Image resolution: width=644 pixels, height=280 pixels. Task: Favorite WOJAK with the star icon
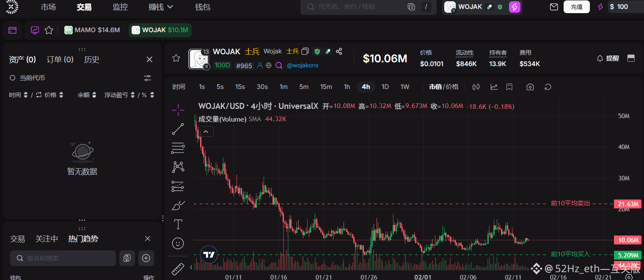(x=176, y=58)
